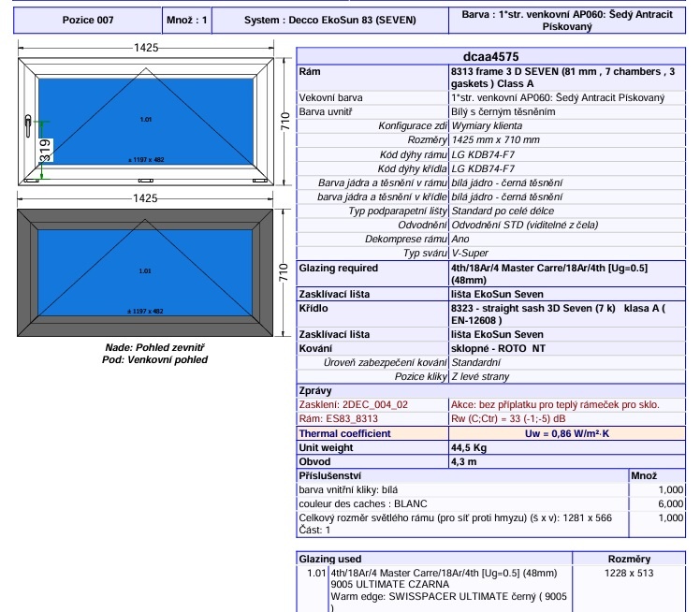
Task: Click the red Rám ES83_8313 message
Action: [x=338, y=419]
